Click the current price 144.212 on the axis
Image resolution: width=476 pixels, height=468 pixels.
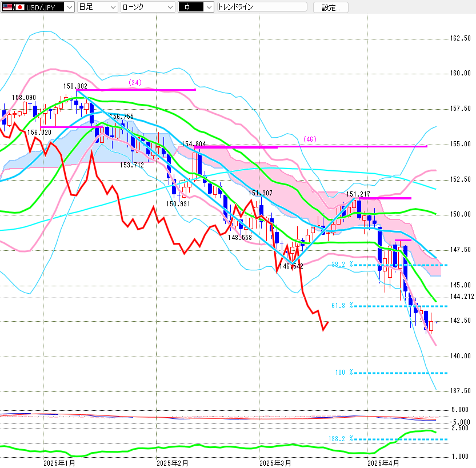point(462,297)
